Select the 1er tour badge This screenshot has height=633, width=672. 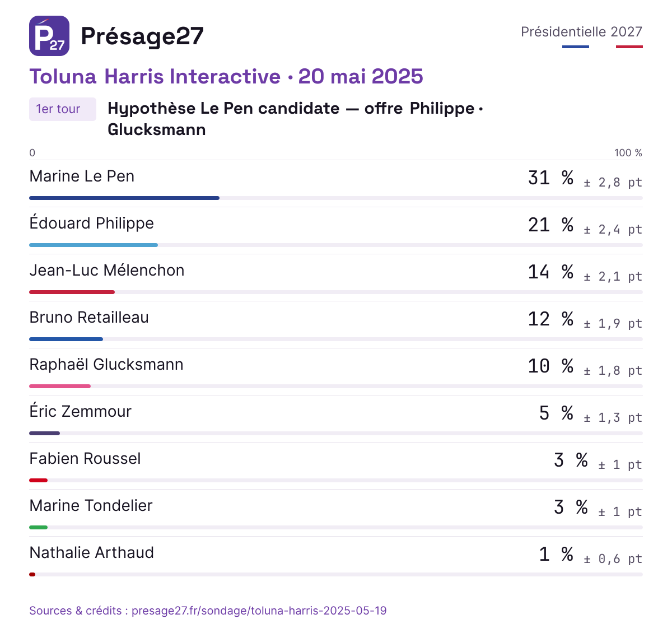tap(63, 109)
